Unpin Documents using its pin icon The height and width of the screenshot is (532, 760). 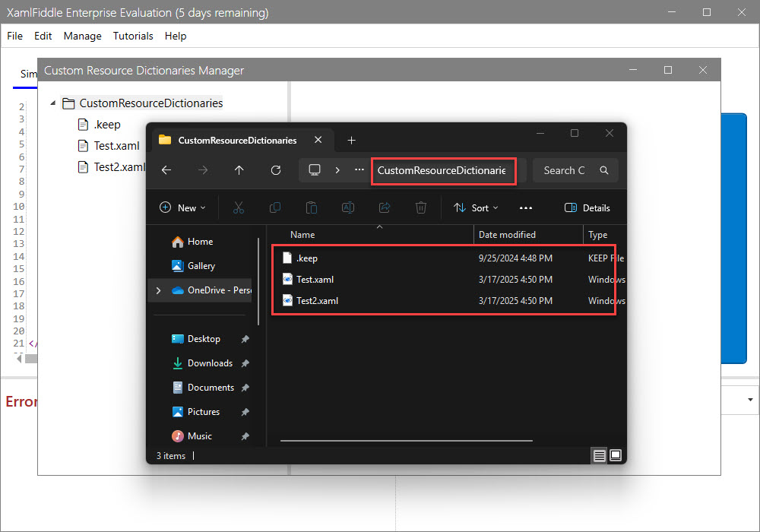(x=245, y=388)
